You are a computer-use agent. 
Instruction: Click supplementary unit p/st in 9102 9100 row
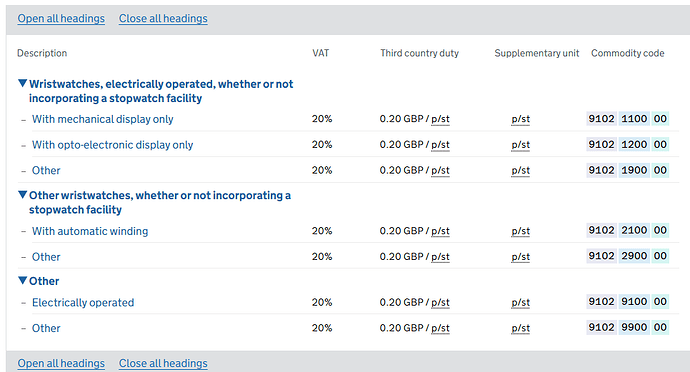coord(521,302)
